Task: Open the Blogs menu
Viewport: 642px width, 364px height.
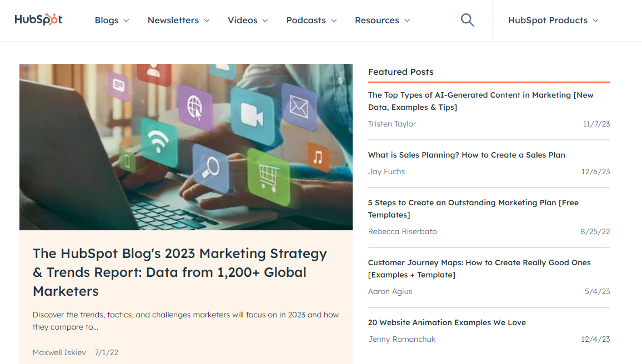Action: pos(112,21)
